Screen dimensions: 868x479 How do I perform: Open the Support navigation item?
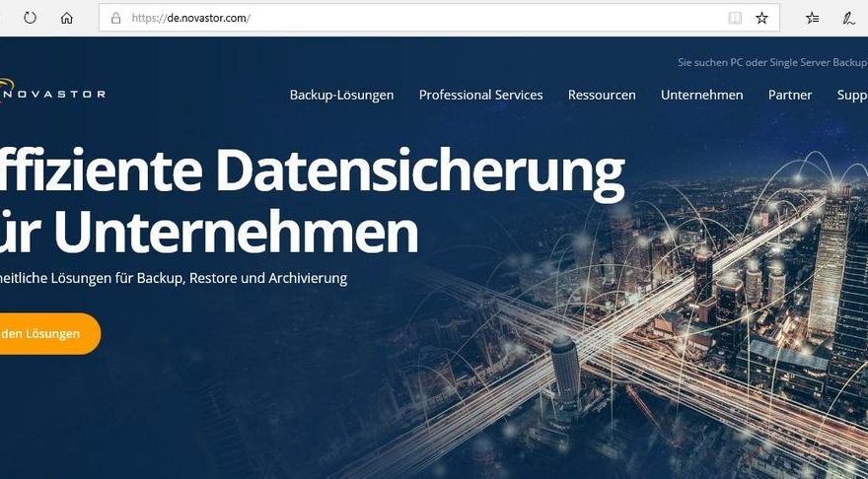(x=852, y=95)
